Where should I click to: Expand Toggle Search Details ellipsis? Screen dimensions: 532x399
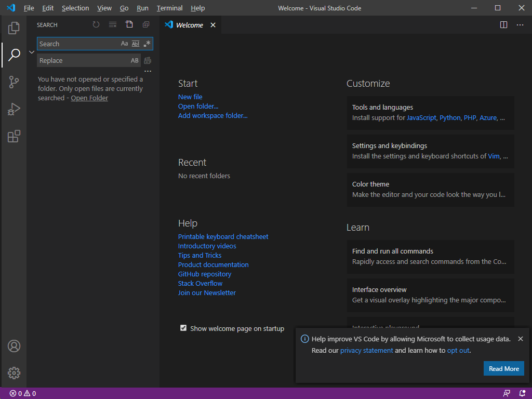(148, 71)
